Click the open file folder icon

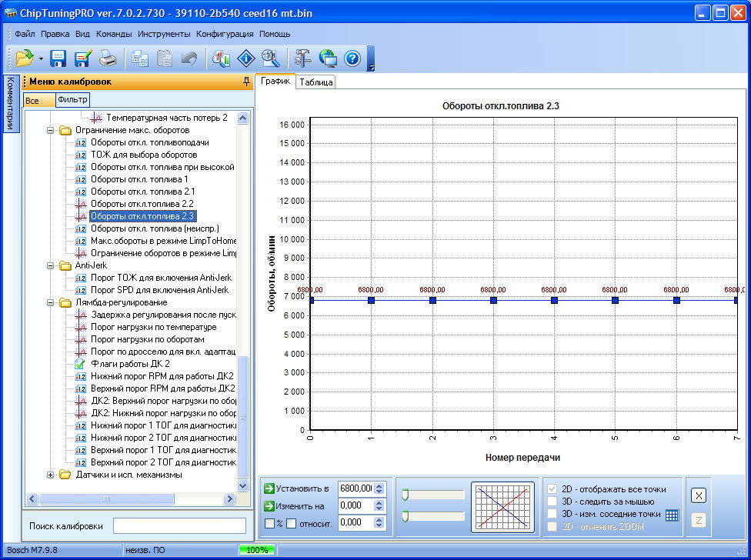click(x=23, y=58)
